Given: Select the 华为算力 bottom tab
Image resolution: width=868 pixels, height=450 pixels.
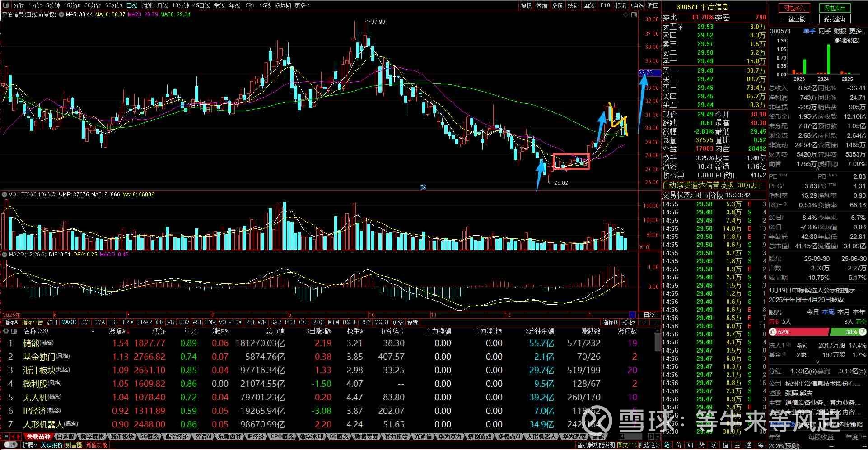Looking at the screenshot, I should pyautogui.click(x=450, y=436).
